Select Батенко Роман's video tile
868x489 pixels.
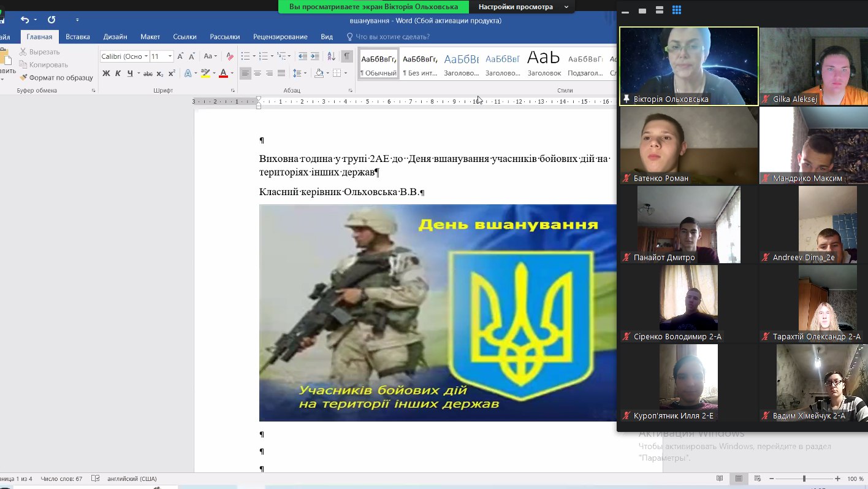[689, 145]
